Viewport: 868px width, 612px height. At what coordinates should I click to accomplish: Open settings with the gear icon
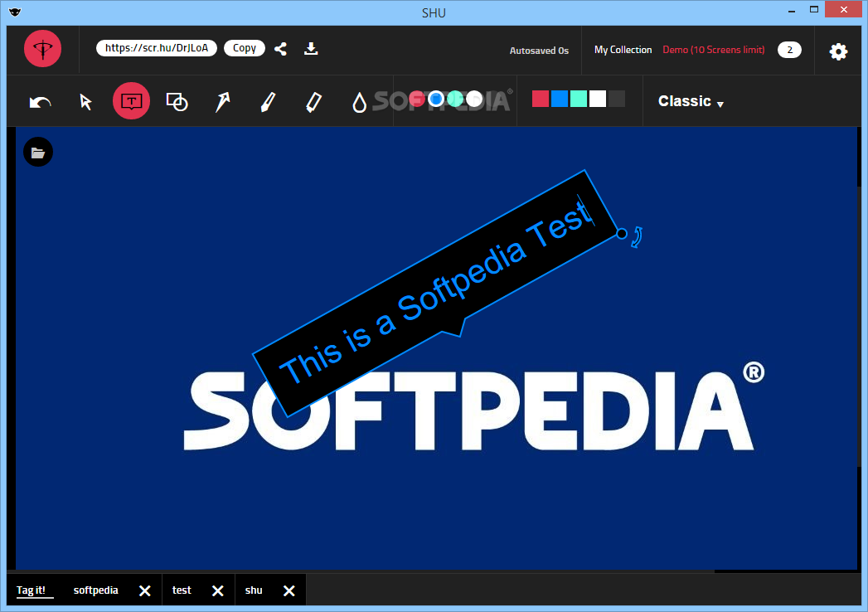pyautogui.click(x=838, y=51)
